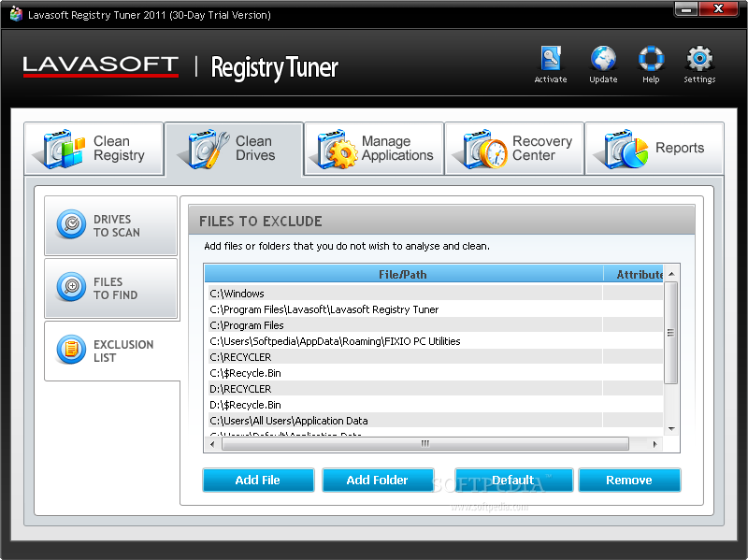Click the horizontal scroll left arrow
The image size is (748, 560).
(212, 444)
